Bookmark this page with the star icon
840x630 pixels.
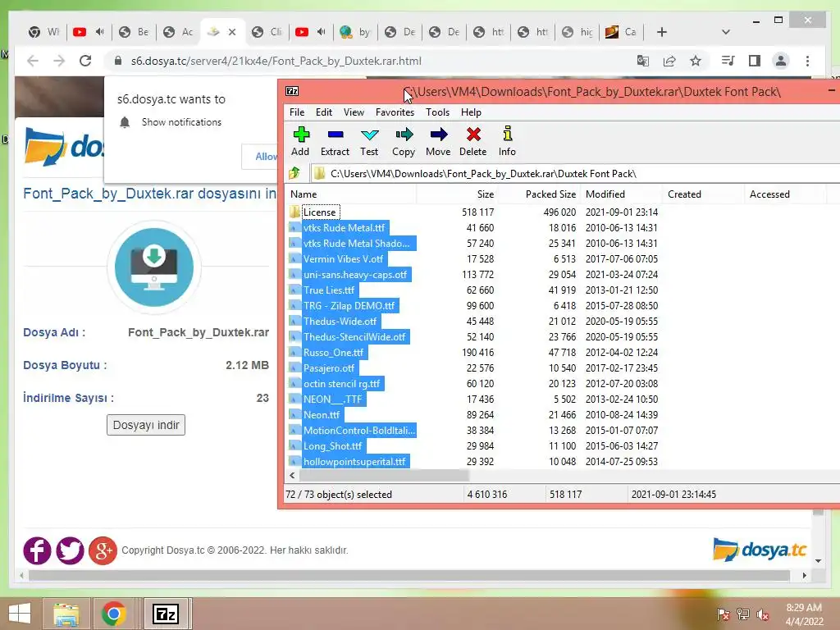[x=696, y=61]
